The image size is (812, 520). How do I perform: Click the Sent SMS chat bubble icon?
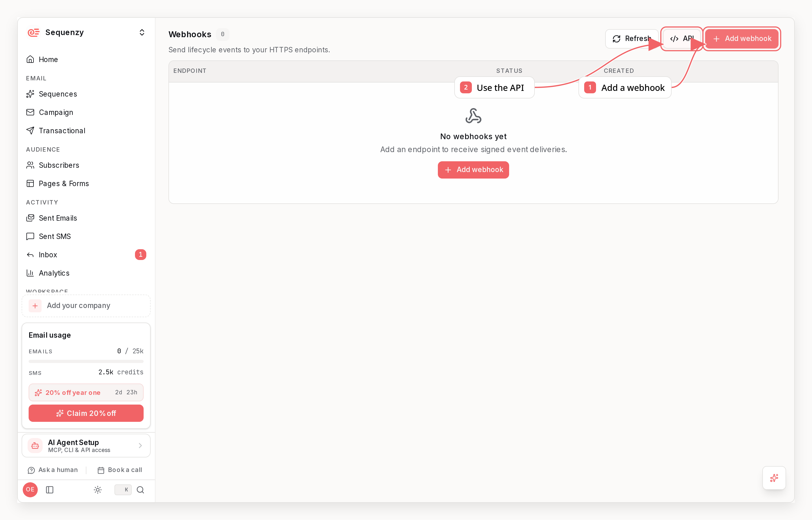(x=31, y=236)
